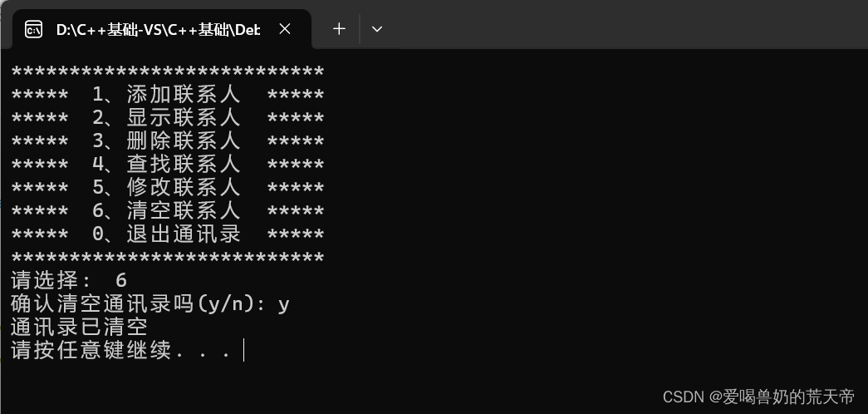Click the 1、添加联系人 menu line

[x=167, y=96]
